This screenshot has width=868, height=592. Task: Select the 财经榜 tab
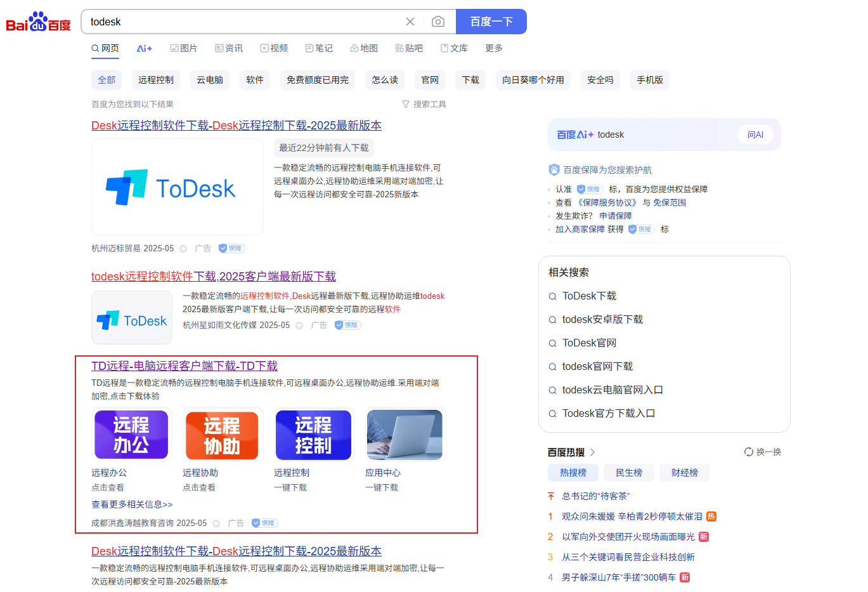[x=685, y=473]
